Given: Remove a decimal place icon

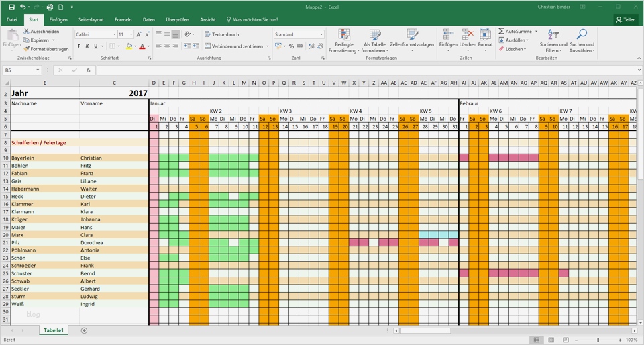Looking at the screenshot, I should tap(319, 46).
